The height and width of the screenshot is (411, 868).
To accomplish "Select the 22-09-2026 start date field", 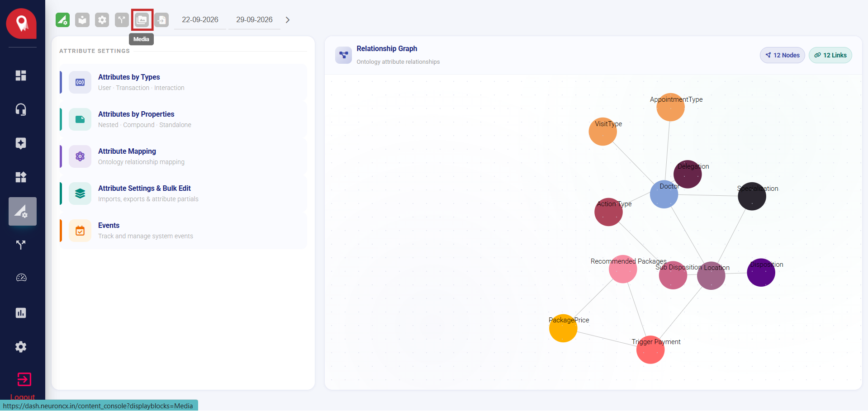I will click(x=200, y=20).
